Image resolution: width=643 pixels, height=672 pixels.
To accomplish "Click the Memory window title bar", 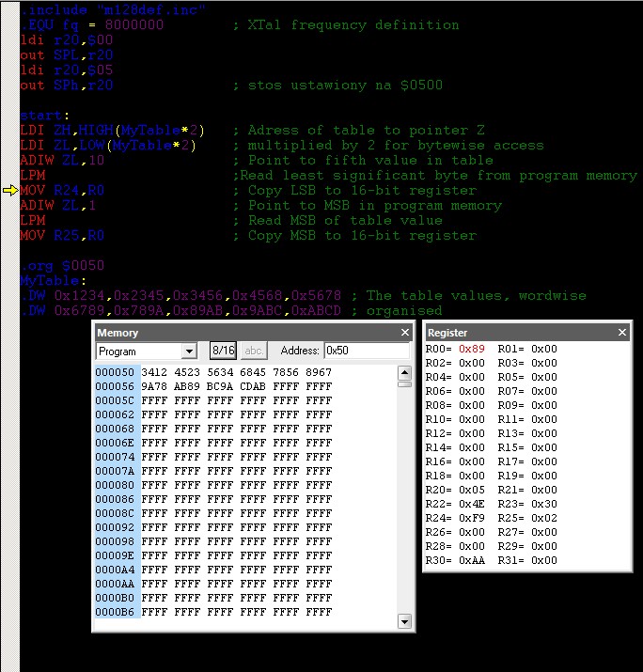I will pyautogui.click(x=253, y=333).
